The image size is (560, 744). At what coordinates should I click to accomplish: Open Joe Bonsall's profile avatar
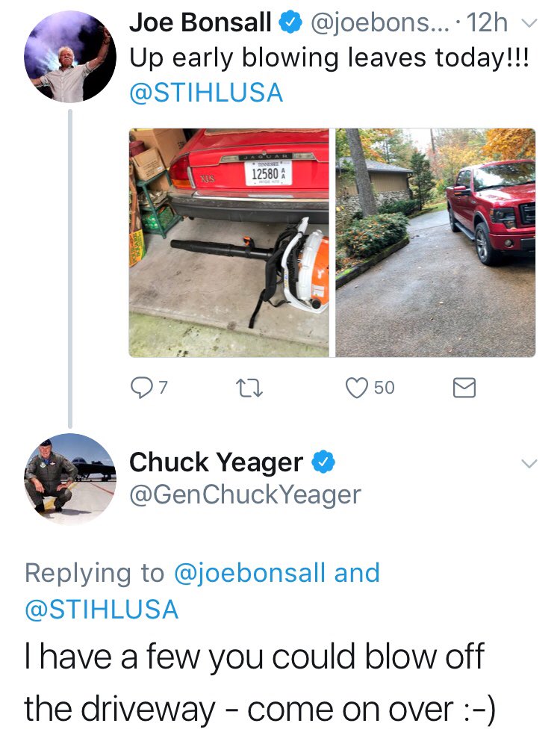[70, 57]
